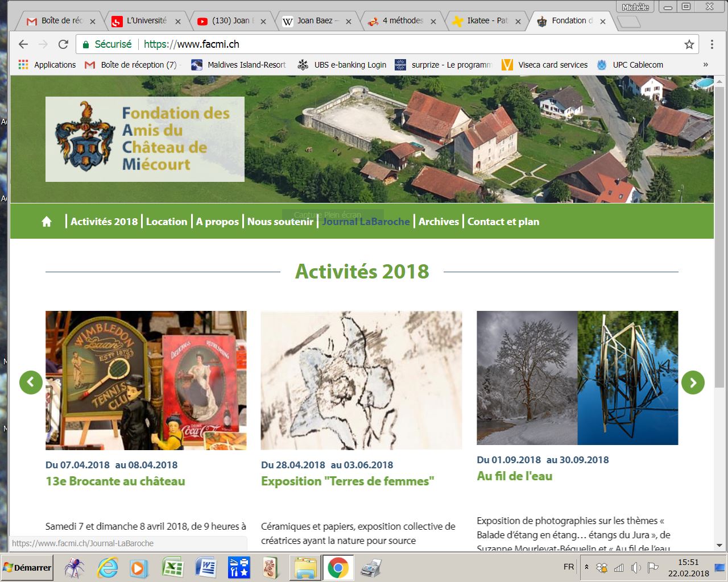Click the Applications bookmarks shortcut

pos(47,65)
